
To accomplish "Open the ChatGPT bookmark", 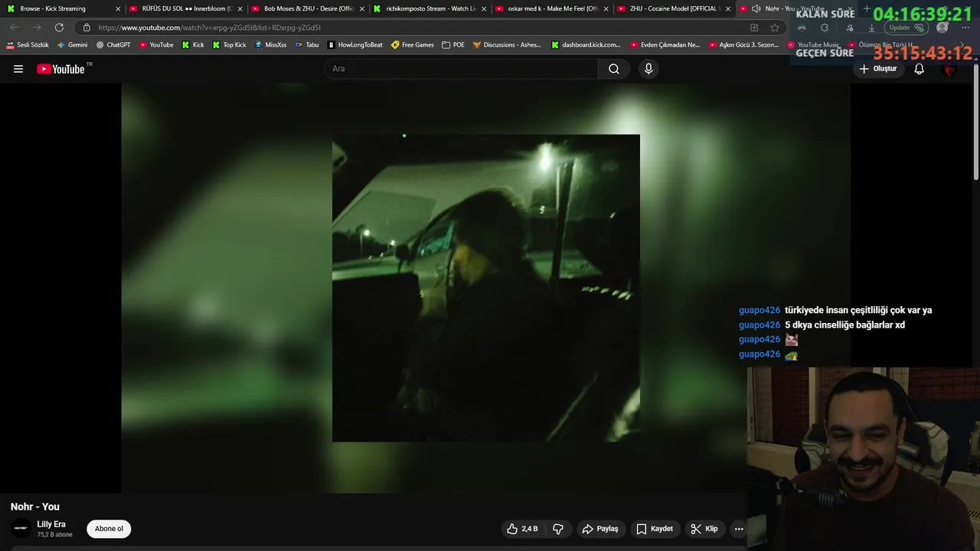I will 113,45.
